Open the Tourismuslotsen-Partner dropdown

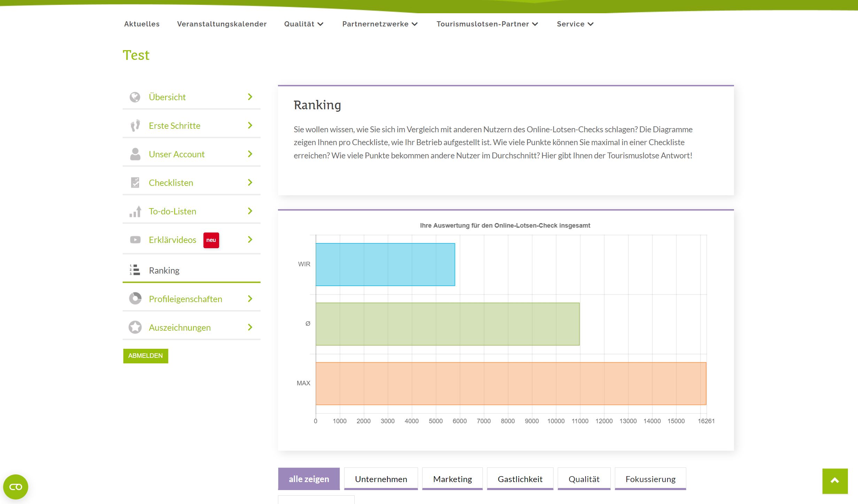point(487,24)
